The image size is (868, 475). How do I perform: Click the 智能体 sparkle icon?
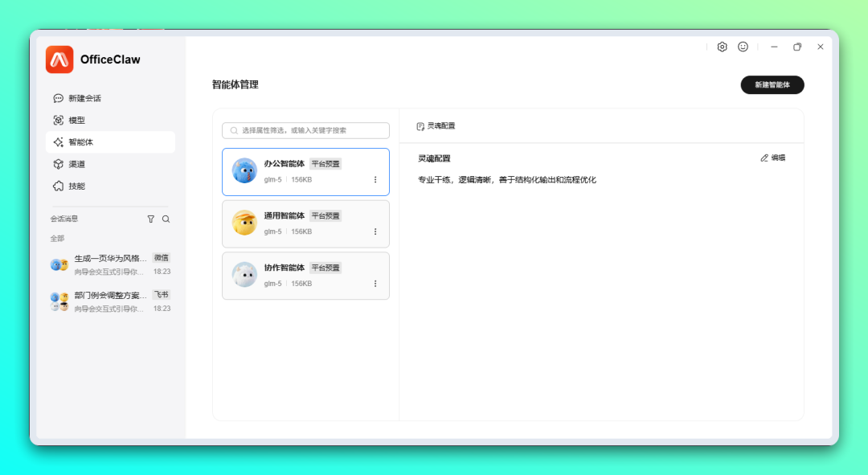(57, 141)
